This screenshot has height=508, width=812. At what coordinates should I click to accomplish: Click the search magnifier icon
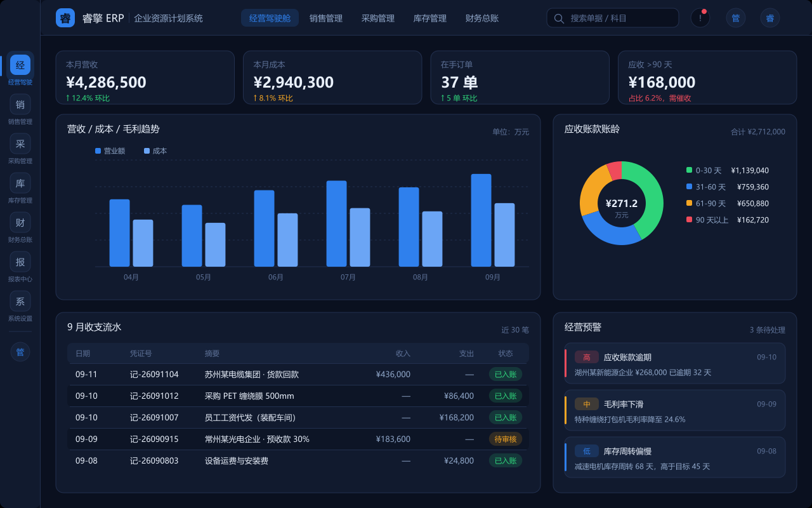click(559, 18)
